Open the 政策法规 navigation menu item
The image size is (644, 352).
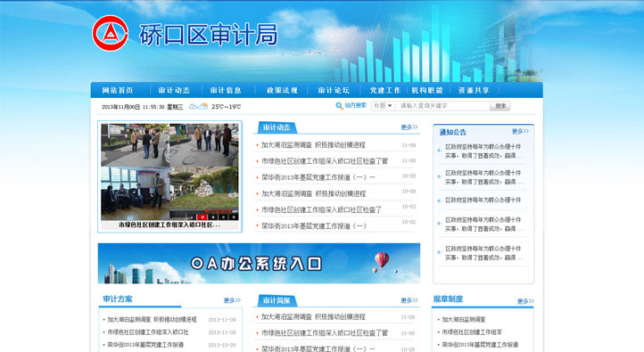282,90
